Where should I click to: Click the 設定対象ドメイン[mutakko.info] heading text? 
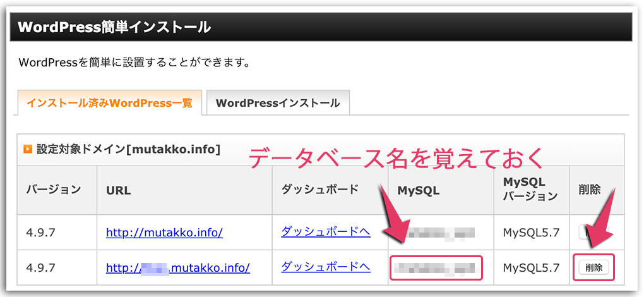point(128,149)
